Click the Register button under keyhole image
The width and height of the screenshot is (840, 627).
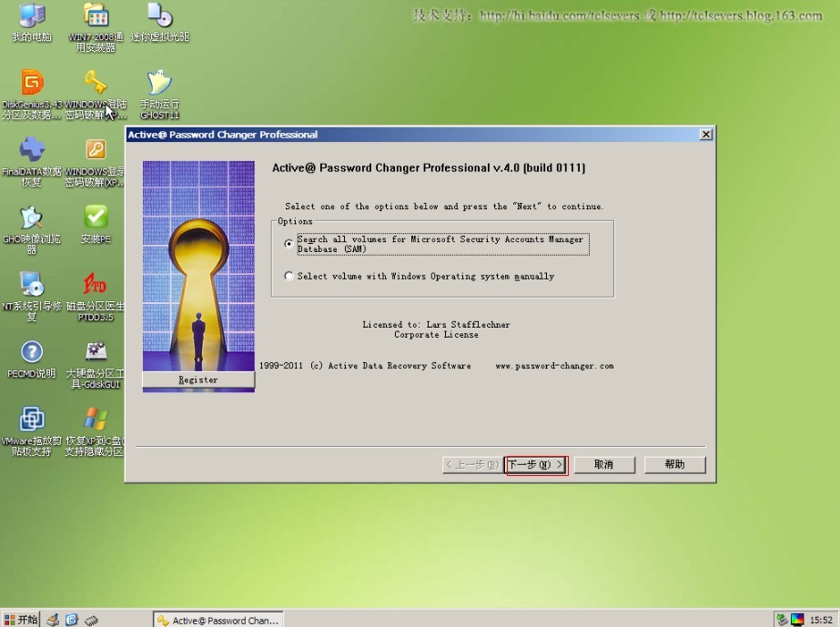pyautogui.click(x=198, y=379)
